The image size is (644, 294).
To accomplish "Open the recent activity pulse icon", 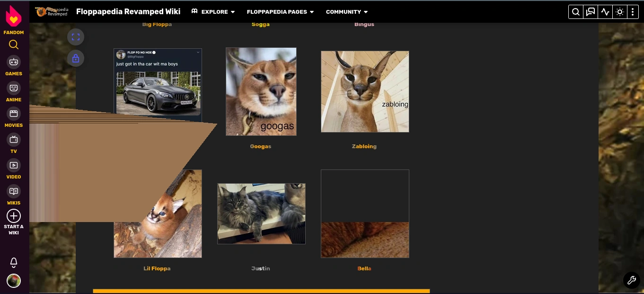I will pos(605,12).
